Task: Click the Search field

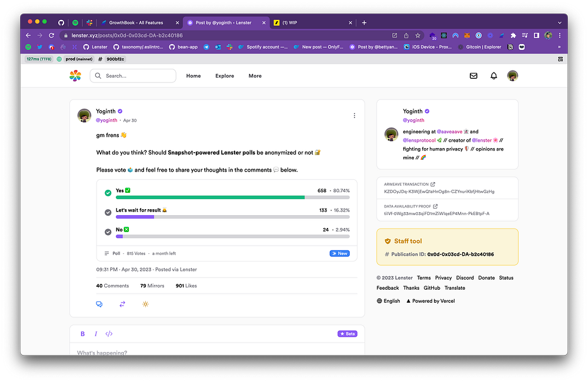Action: click(133, 76)
